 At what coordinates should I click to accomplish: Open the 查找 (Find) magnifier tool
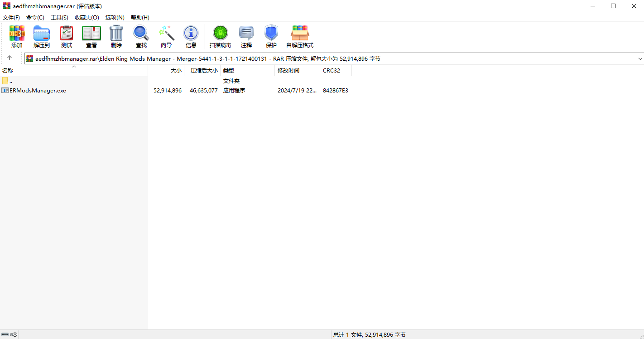[x=141, y=37]
